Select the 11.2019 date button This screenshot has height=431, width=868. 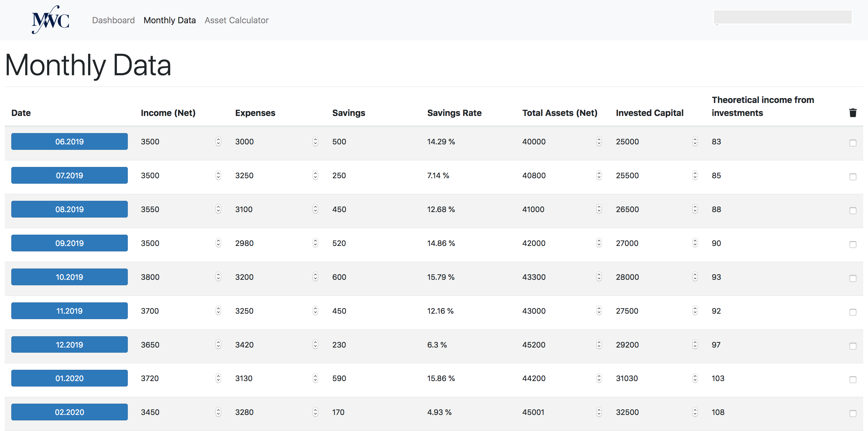tap(69, 311)
